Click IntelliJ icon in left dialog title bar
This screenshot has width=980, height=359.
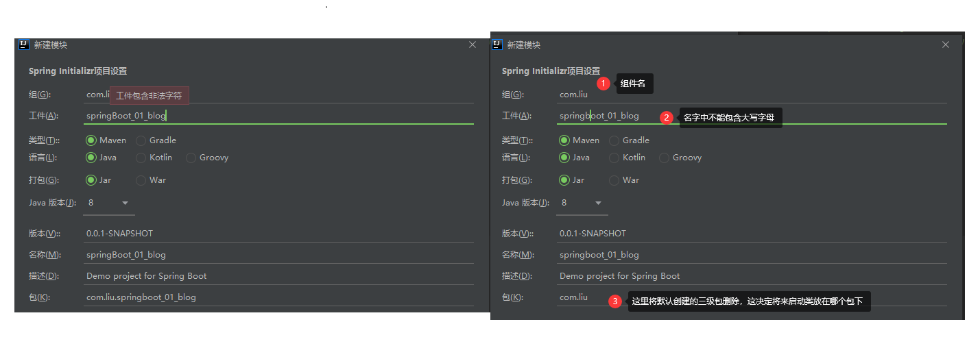[x=24, y=45]
